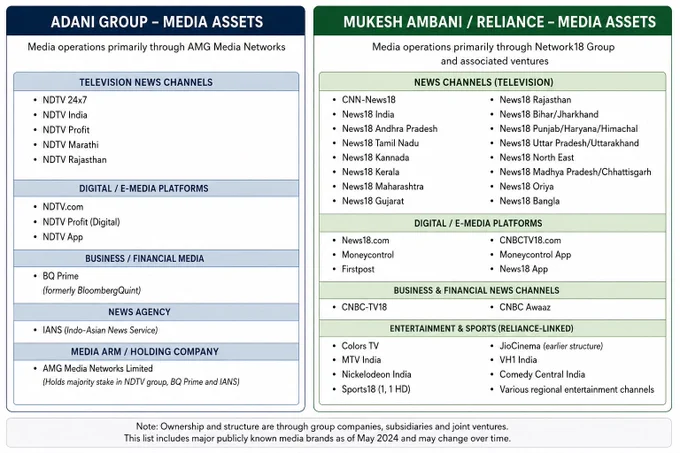Click the VH1 India entry

click(518, 360)
